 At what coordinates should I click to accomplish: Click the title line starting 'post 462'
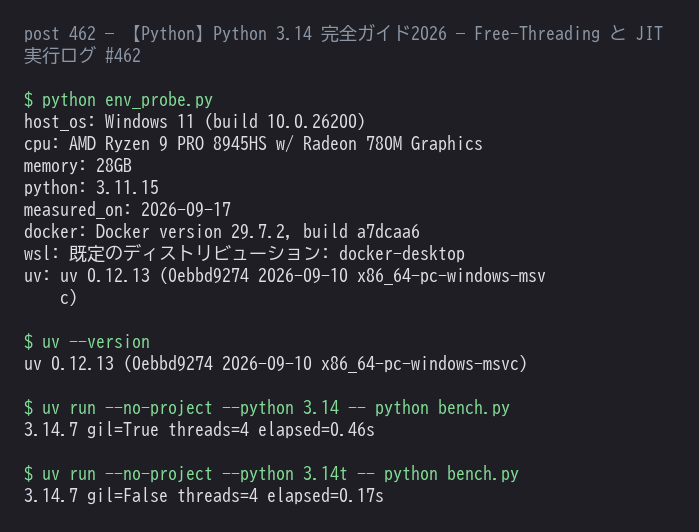(343, 34)
